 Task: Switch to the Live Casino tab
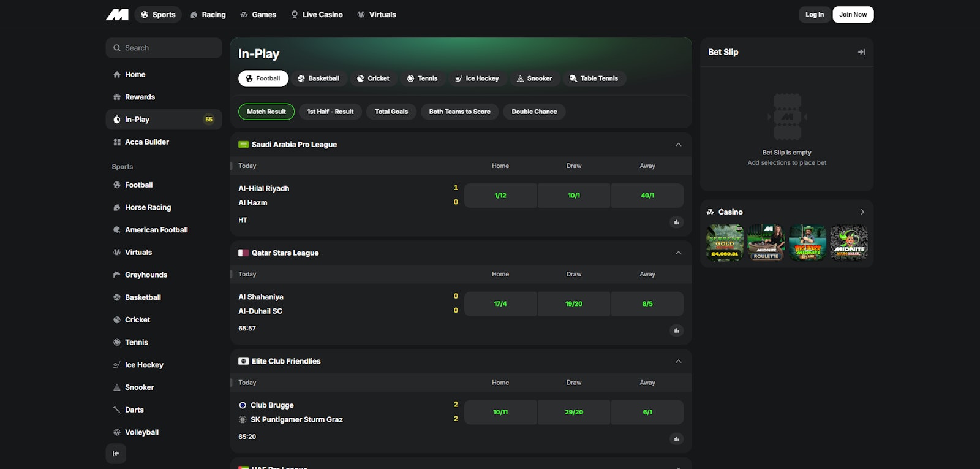coord(317,15)
